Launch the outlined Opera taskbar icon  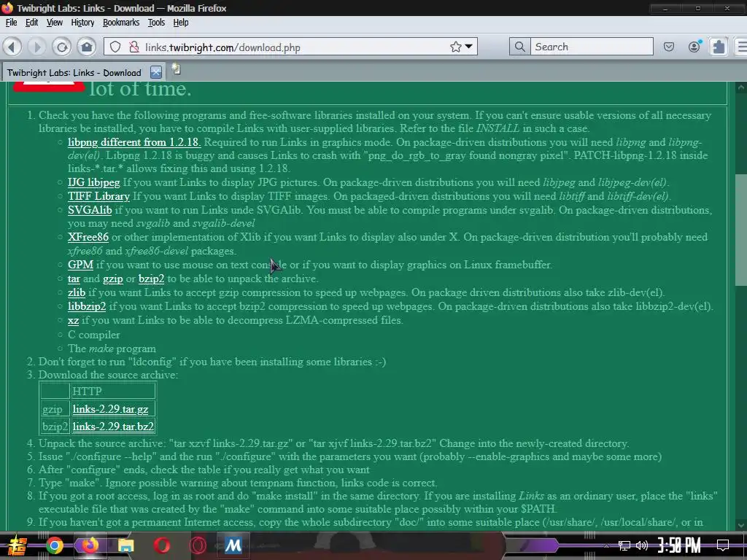(197, 545)
